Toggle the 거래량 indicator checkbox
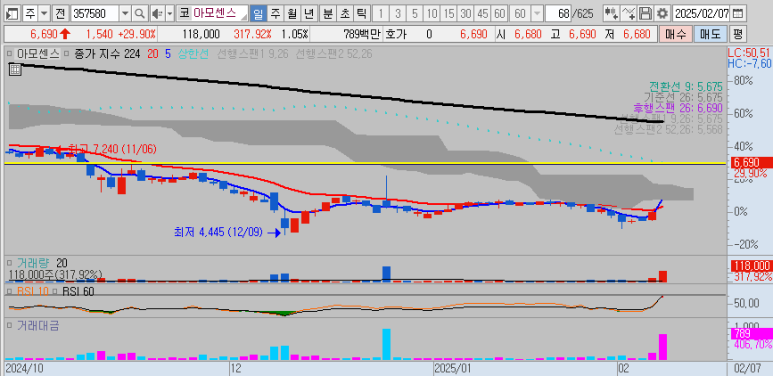This screenshot has width=773, height=376. 9,263
